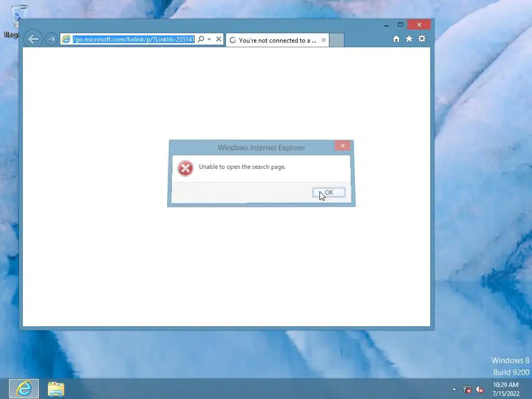The height and width of the screenshot is (399, 532).
Task: Open the Home page icon
Action: 396,39
